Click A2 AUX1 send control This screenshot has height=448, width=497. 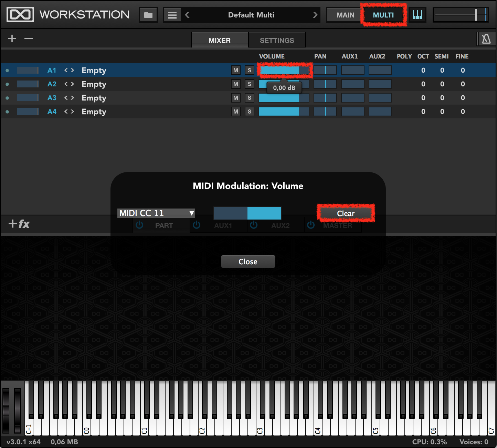(x=353, y=84)
